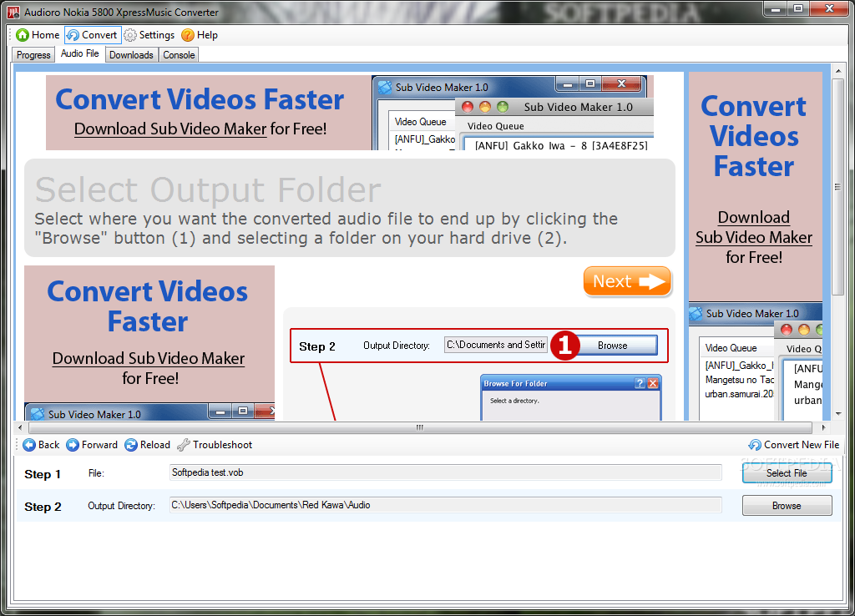Open Troubleshoot via the wrench icon
This screenshot has width=855, height=616.
click(183, 445)
